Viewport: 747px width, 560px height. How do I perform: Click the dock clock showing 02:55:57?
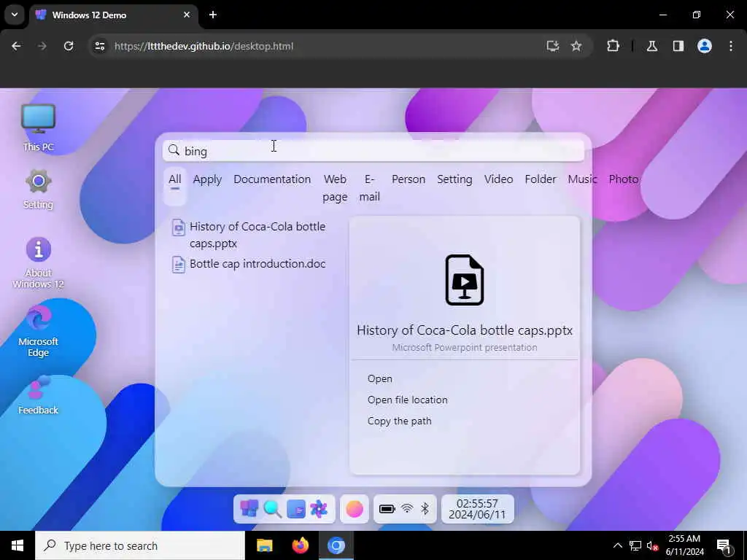(477, 509)
